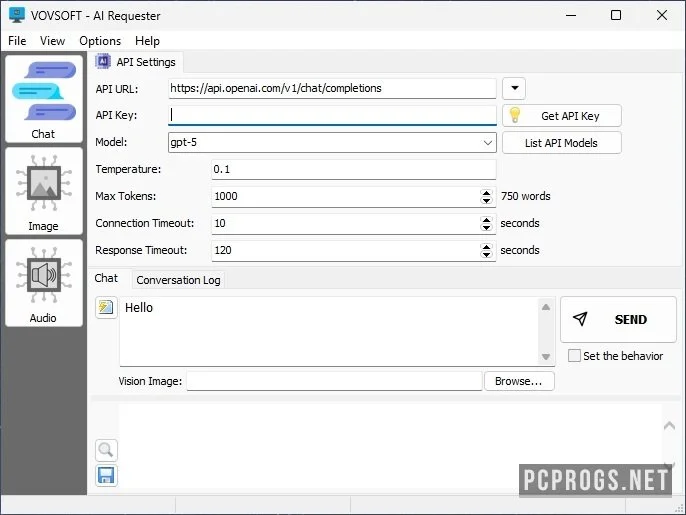Decrease Max Tokens with down arrow

point(486,200)
